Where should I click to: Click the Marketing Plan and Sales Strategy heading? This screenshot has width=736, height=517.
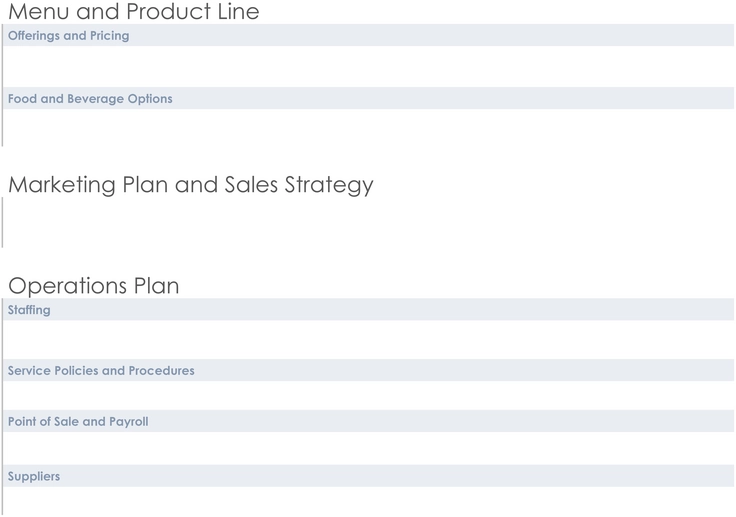click(x=191, y=185)
